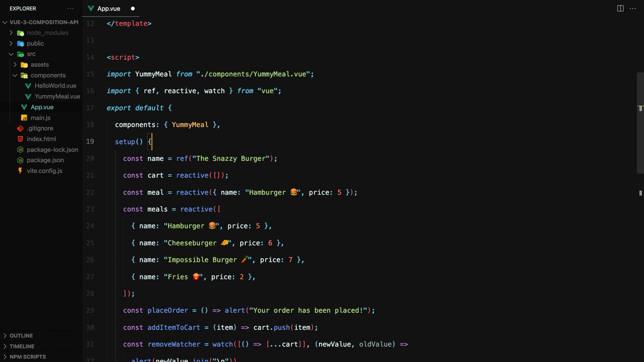This screenshot has height=362, width=644.
Task: Click "vue" import source string
Action: [267, 91]
